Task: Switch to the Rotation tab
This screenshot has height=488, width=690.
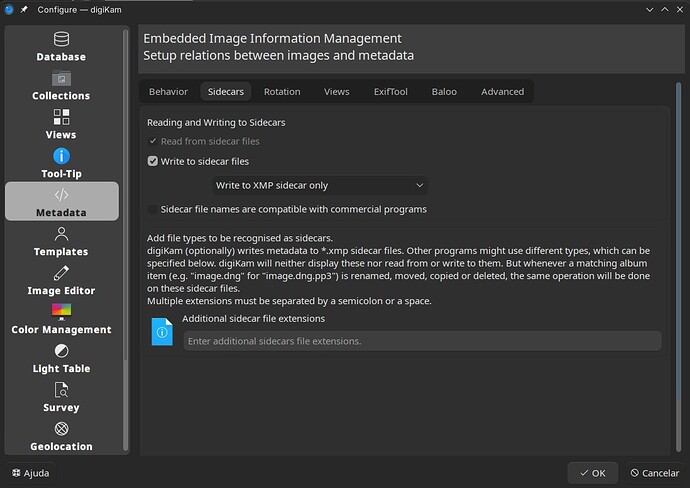Action: click(x=282, y=92)
